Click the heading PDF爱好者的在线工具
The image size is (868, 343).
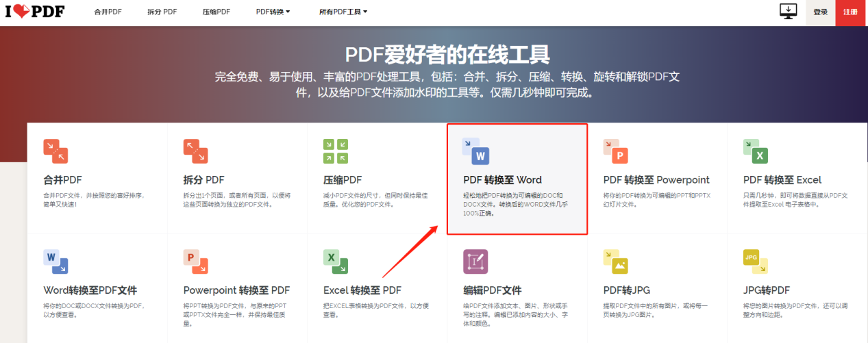coord(447,54)
